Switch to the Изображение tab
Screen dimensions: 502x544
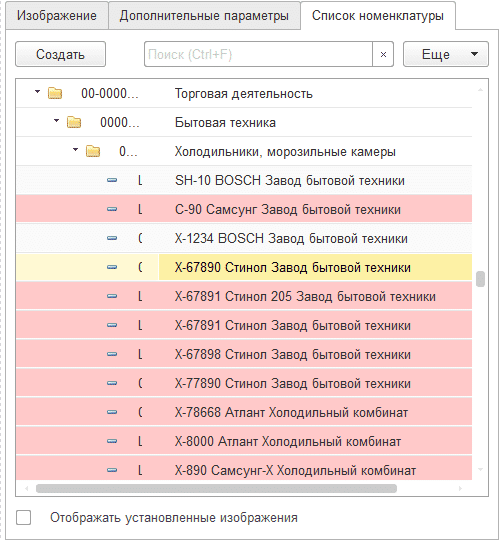click(57, 16)
